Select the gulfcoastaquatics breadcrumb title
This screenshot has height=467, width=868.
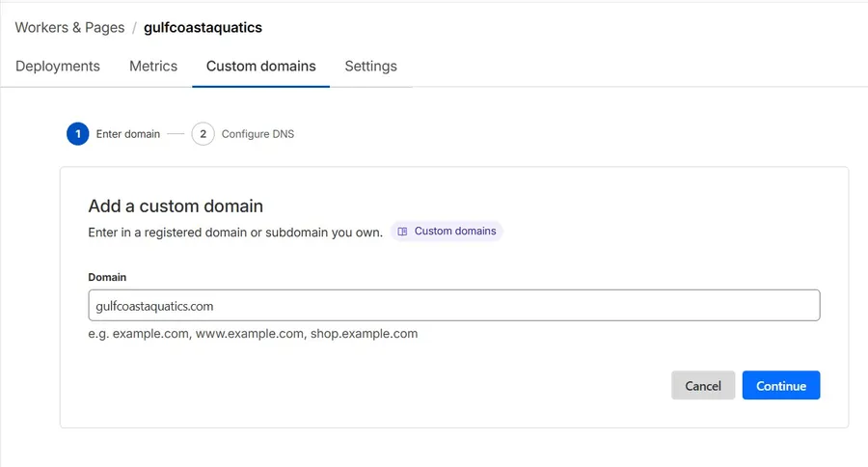pyautogui.click(x=203, y=28)
